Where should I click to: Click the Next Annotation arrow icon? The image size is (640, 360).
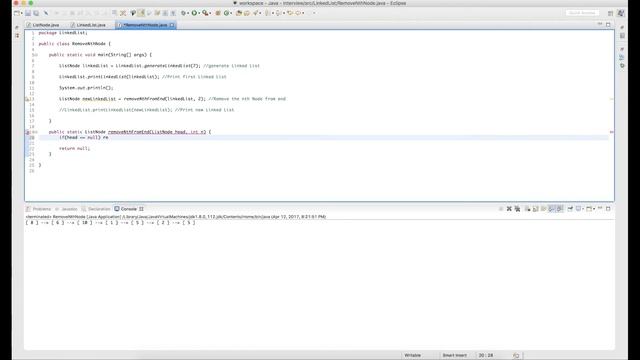[x=267, y=13]
